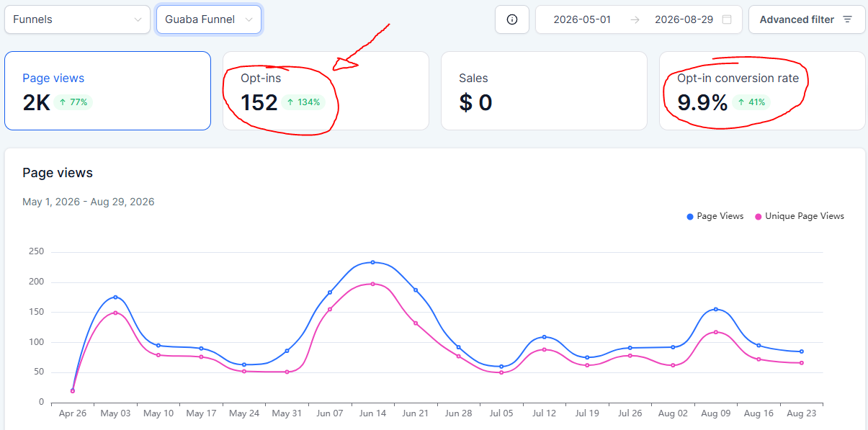Click the Jul 05 pink Unique Page Views point
868x430 pixels.
(501, 372)
